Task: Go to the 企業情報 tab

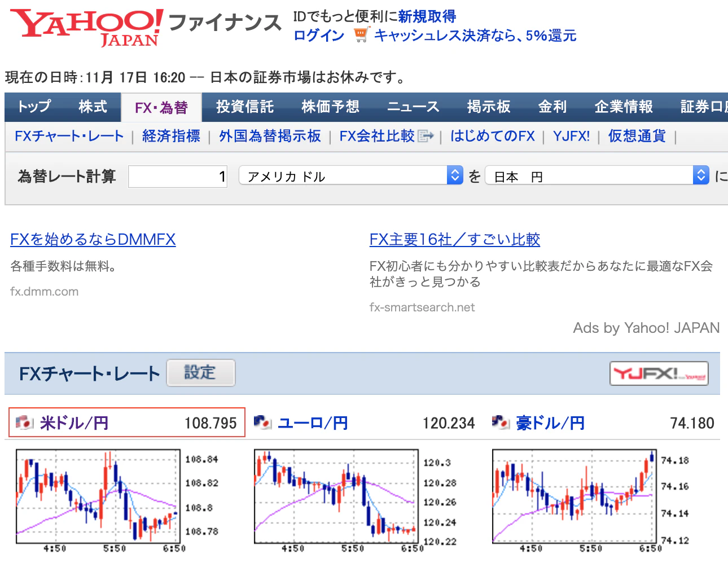Action: click(624, 107)
